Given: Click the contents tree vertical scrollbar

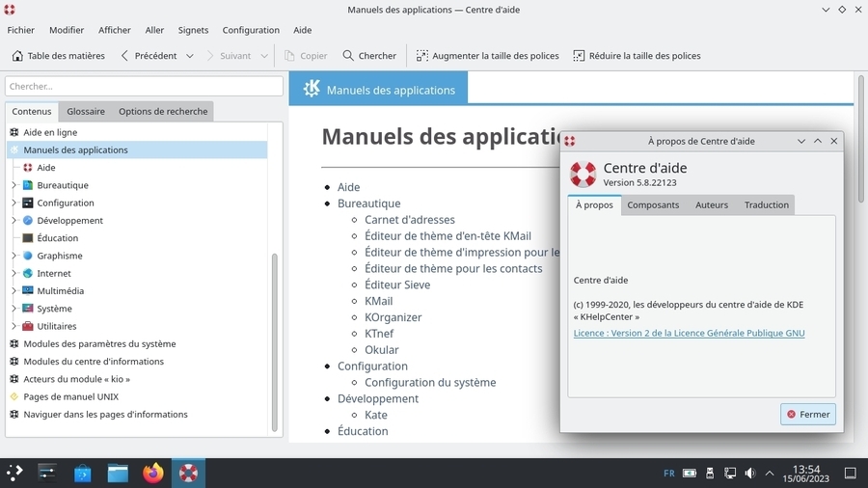Looking at the screenshot, I should pos(275,342).
